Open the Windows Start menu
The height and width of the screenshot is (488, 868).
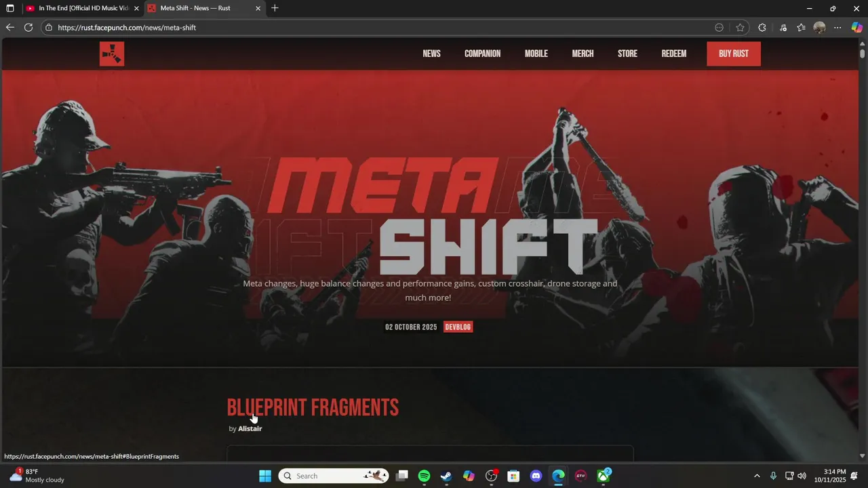tap(265, 476)
